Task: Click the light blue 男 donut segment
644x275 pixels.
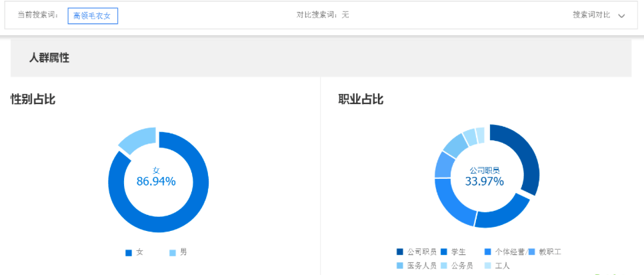Action: 137,139
